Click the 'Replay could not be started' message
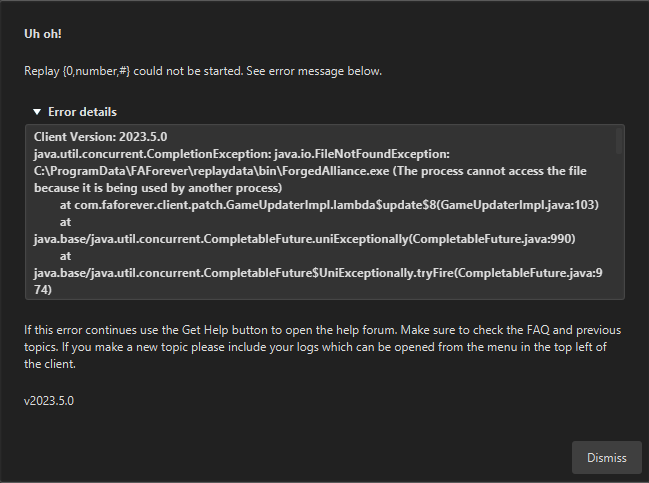This screenshot has width=649, height=483. [203, 71]
